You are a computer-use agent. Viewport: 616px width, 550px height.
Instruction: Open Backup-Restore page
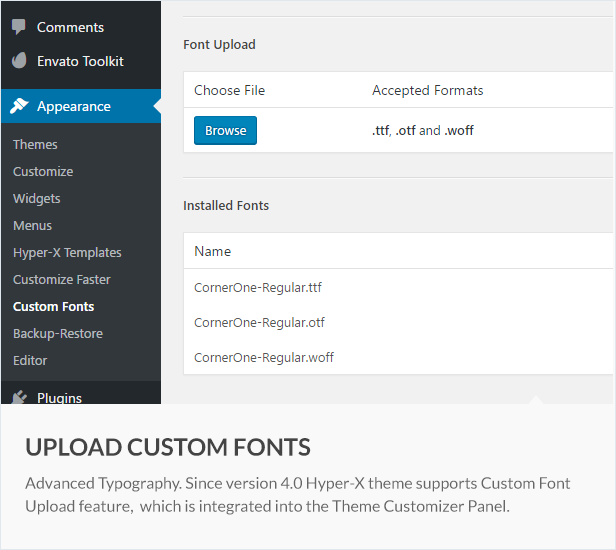(x=58, y=334)
